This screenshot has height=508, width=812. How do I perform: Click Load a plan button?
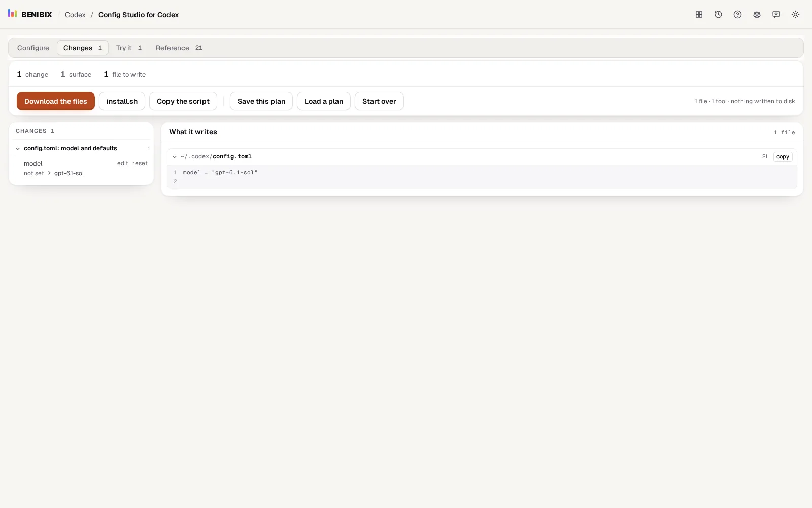click(324, 101)
